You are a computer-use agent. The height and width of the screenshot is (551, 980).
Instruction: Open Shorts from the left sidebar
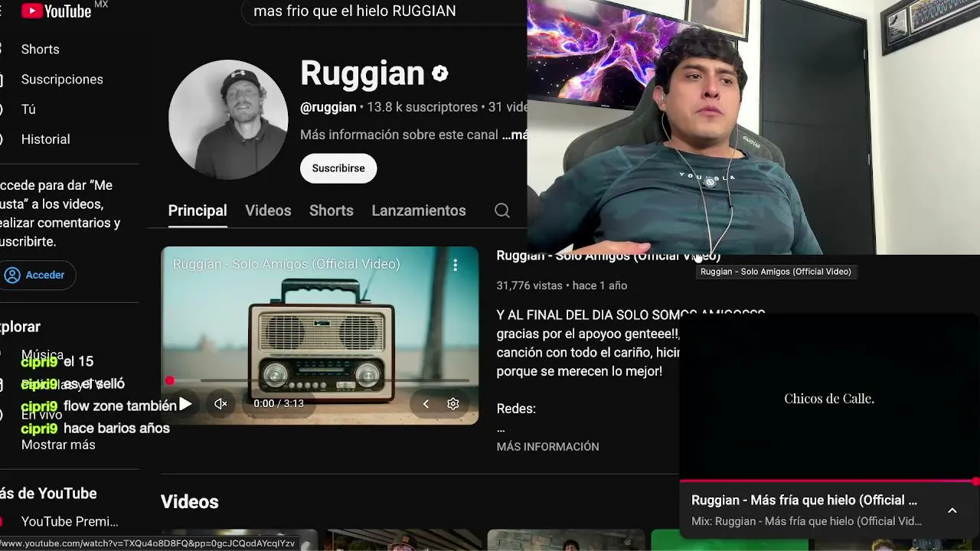[x=41, y=49]
